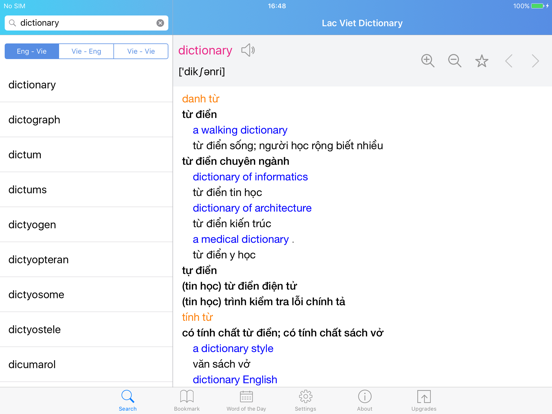
Task: Tap the example 'a medical dictionary'
Action: tap(241, 239)
